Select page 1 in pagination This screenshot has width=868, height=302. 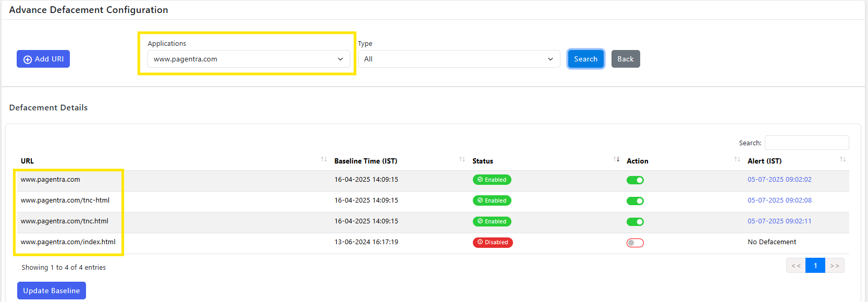[815, 266]
